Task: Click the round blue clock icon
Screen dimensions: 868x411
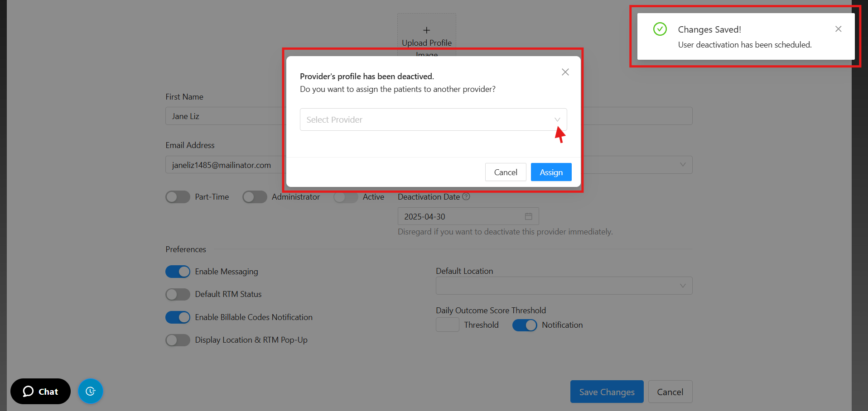Action: (91, 391)
